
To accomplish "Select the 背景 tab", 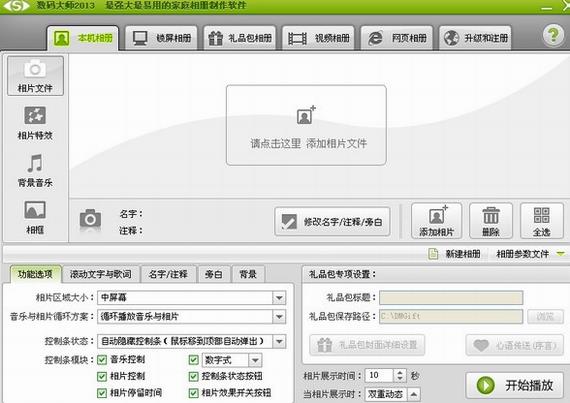I will pos(248,274).
